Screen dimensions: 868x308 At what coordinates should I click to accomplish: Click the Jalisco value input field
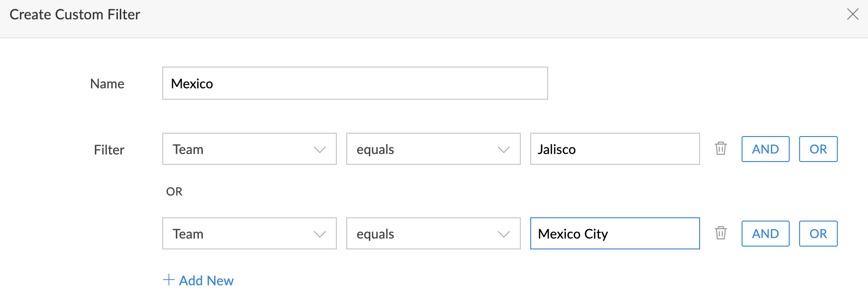pos(614,149)
